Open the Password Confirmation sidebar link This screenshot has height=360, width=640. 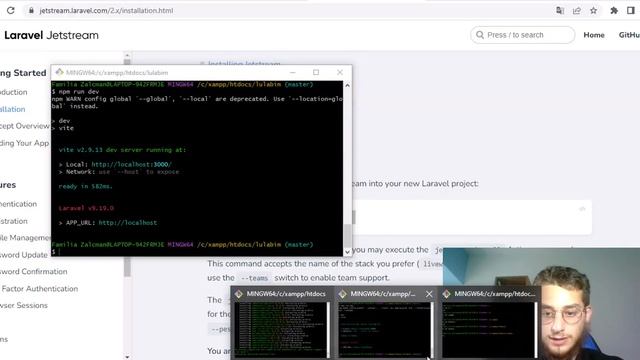(x=33, y=271)
